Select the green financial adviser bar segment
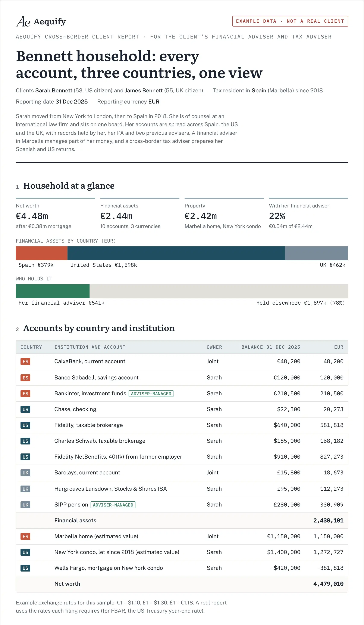The width and height of the screenshot is (364, 625). (x=53, y=291)
